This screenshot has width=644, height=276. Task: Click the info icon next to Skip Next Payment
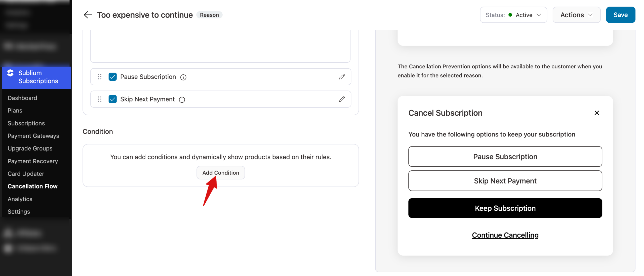(182, 100)
